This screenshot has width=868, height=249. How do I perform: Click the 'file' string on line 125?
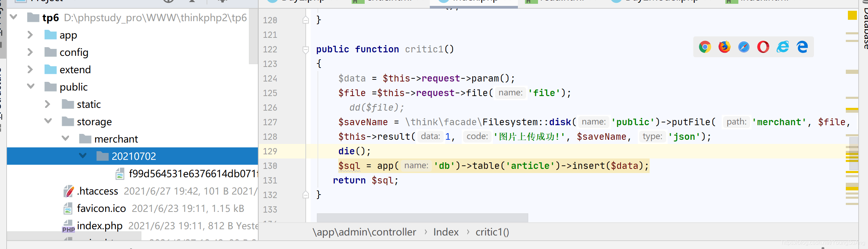[x=544, y=93]
